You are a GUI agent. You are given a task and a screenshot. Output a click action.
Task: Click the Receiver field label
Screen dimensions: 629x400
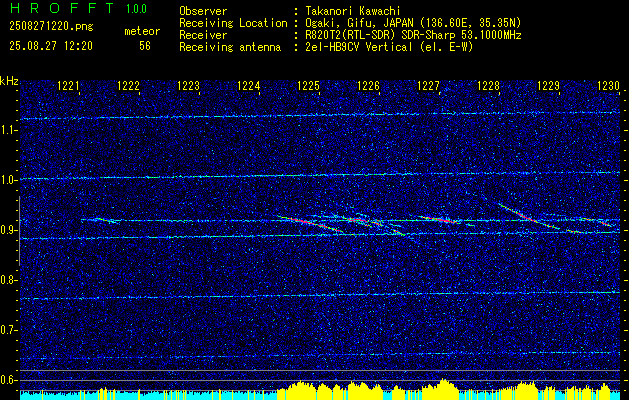pos(203,35)
